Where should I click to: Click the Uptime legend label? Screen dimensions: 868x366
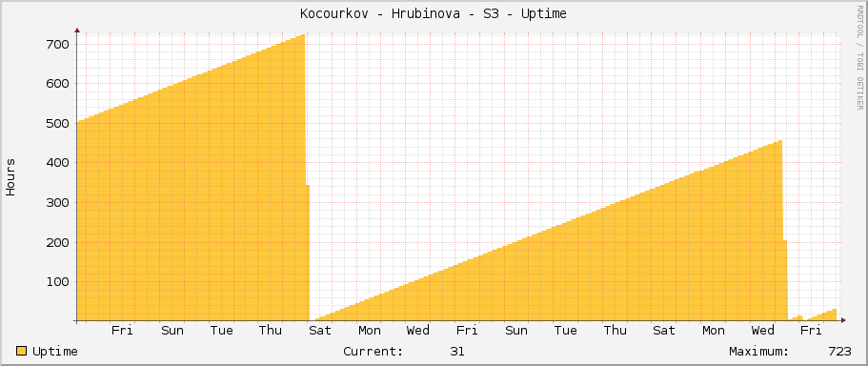(x=55, y=352)
